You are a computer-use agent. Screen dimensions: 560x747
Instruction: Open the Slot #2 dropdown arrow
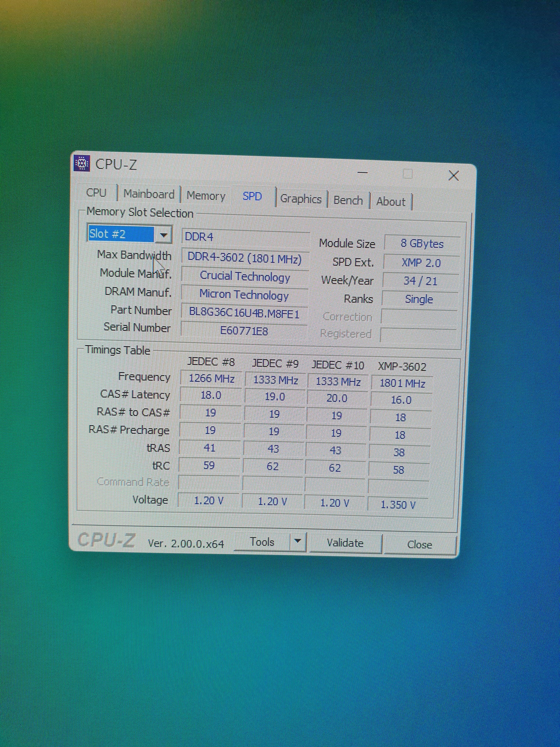[164, 235]
